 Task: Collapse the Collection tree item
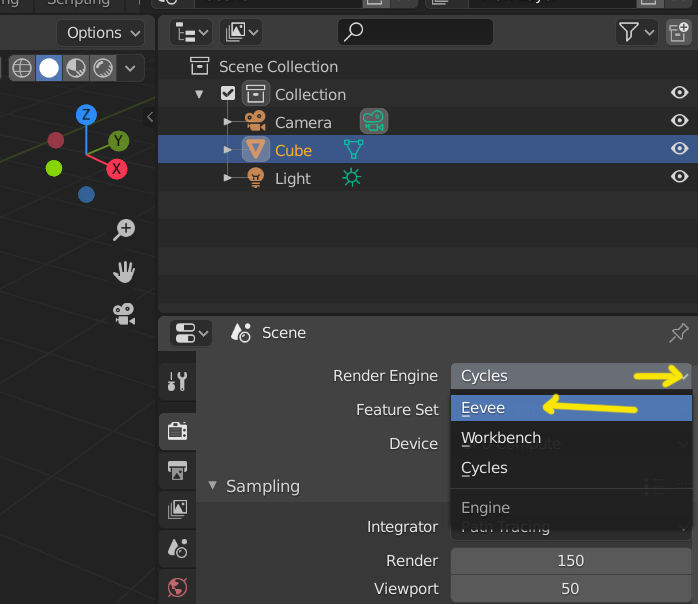coord(199,94)
